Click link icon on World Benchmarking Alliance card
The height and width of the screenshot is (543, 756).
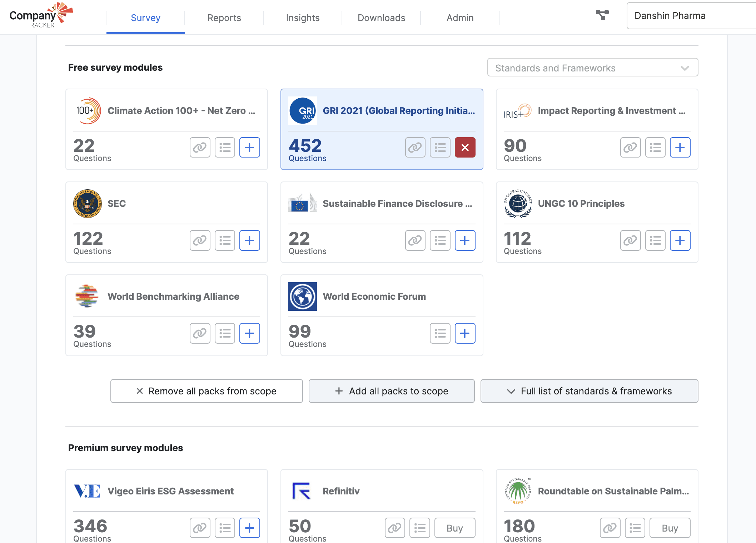click(200, 333)
